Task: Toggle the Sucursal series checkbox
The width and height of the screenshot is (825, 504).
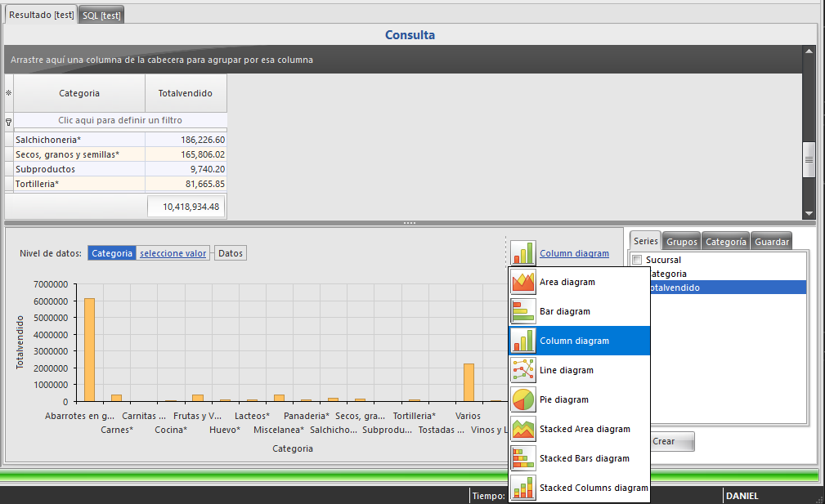Action: point(637,260)
